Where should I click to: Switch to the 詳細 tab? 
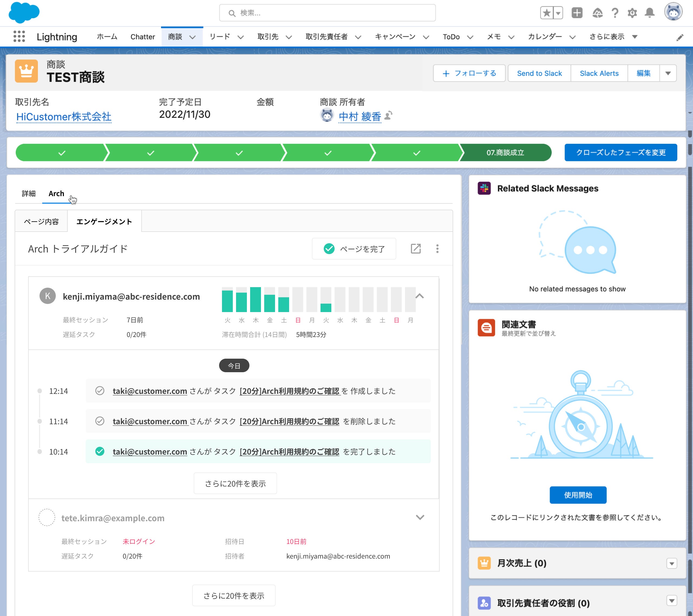tap(28, 193)
